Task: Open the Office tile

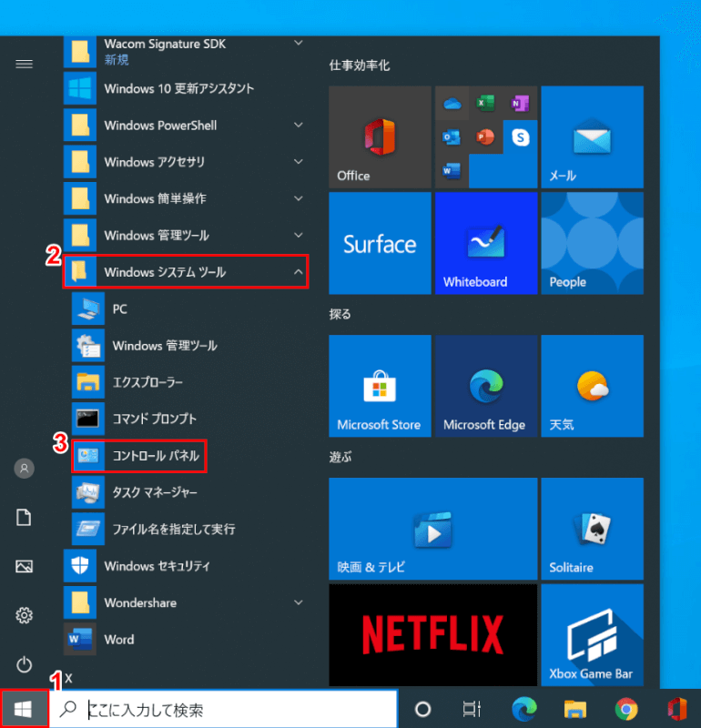Action: 380,137
